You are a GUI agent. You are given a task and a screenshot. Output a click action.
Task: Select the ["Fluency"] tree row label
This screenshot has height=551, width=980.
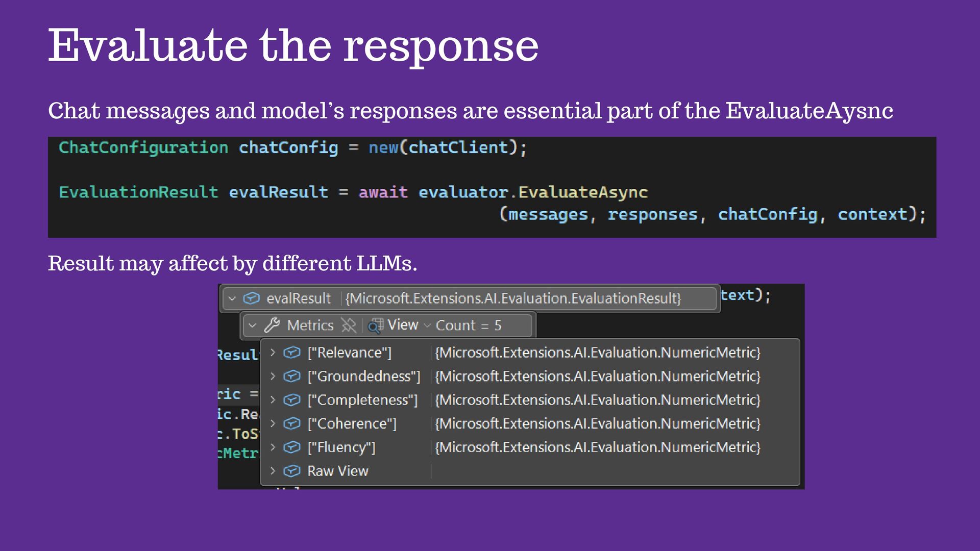pos(341,447)
